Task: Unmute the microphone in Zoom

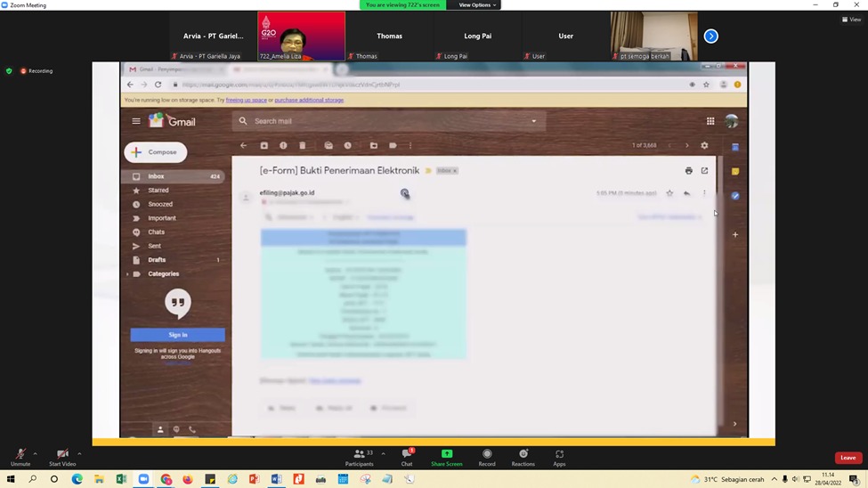Action: tap(20, 457)
